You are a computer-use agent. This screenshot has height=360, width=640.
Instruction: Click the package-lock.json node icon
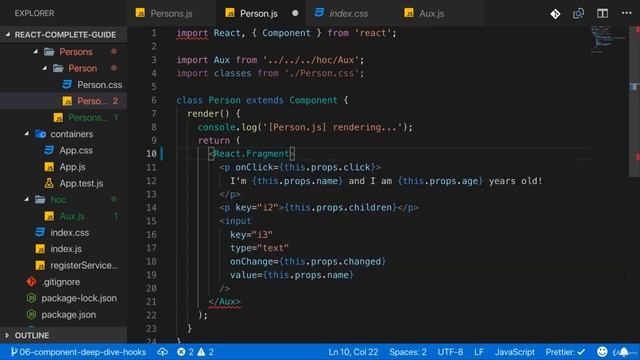point(31,298)
